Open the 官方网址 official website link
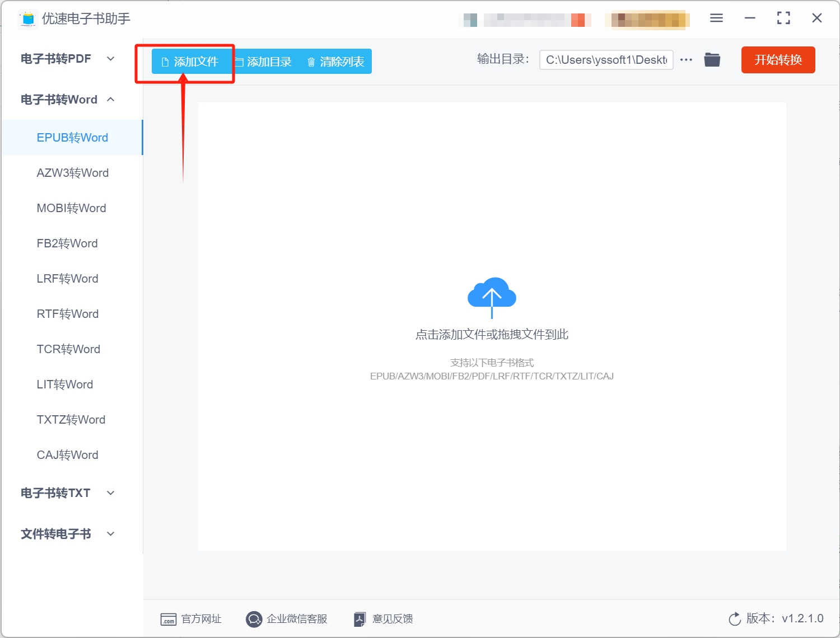This screenshot has height=638, width=840. tap(191, 619)
